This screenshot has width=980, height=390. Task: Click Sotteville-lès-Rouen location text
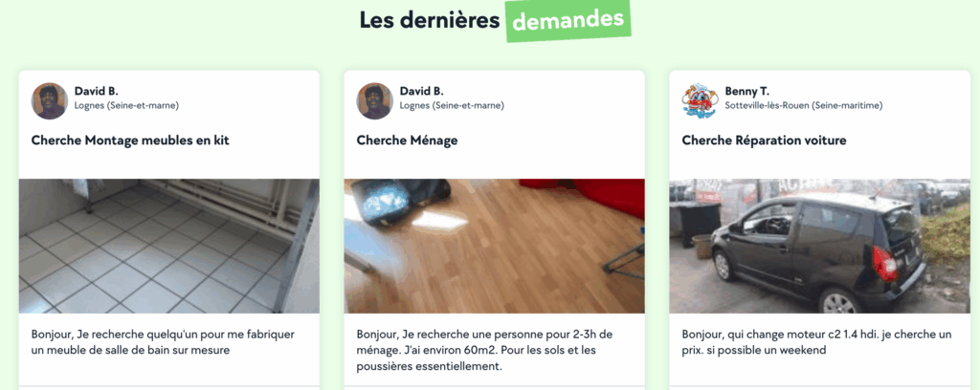tap(804, 106)
